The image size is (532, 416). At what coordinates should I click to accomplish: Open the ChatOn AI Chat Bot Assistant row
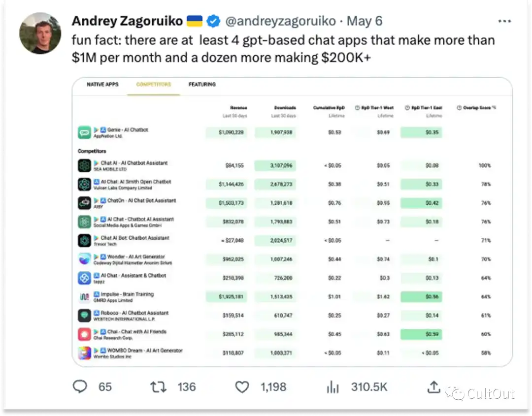click(292, 203)
